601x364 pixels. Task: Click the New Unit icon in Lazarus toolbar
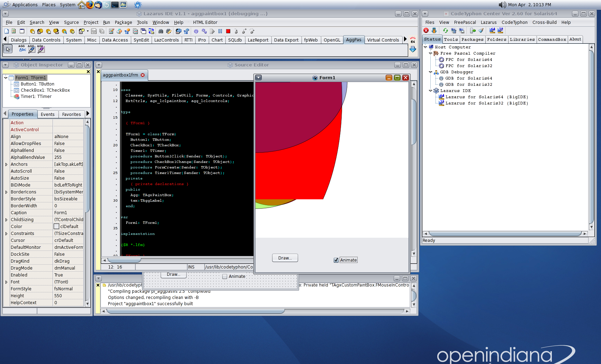[14, 31]
